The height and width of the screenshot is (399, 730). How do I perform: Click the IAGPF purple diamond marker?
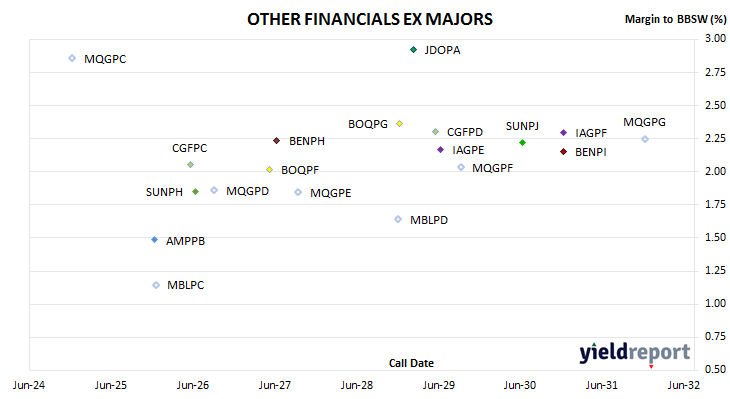coord(563,133)
